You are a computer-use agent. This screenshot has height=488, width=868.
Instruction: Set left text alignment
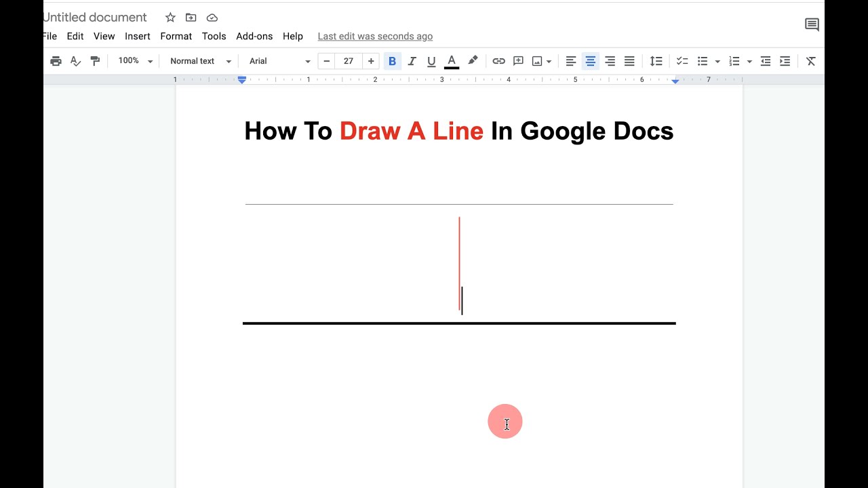[571, 61]
